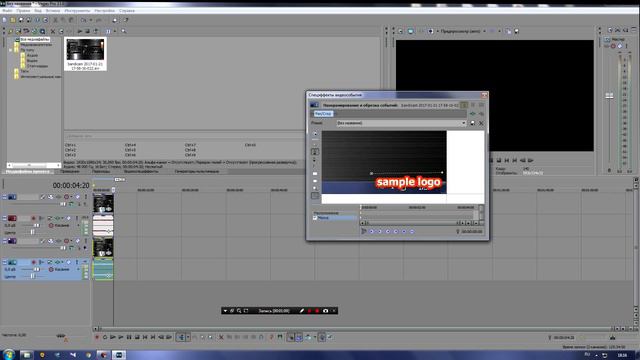Open the Auto Ripple mode dropdown arrow
640x360 pixels.
[314, 337]
